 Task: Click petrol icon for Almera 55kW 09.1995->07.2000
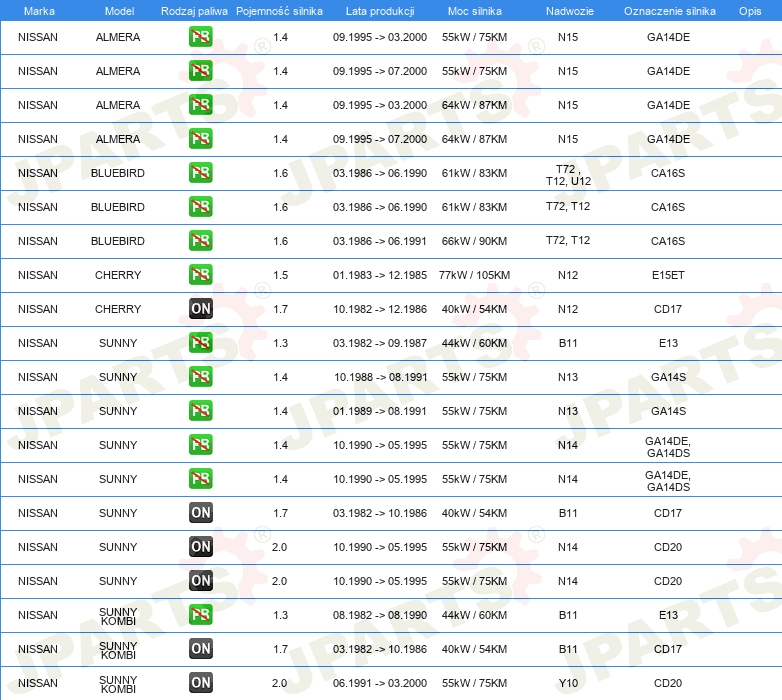click(x=200, y=71)
